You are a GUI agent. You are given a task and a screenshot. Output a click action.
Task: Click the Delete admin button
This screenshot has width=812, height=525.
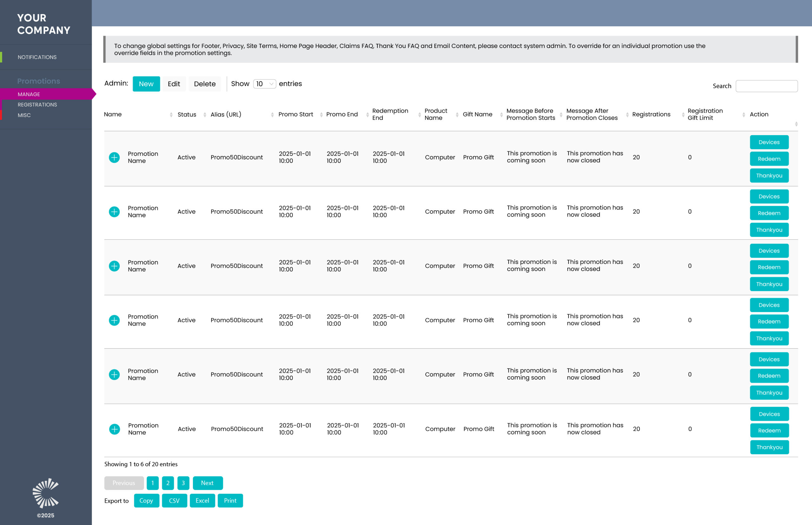[205, 84]
